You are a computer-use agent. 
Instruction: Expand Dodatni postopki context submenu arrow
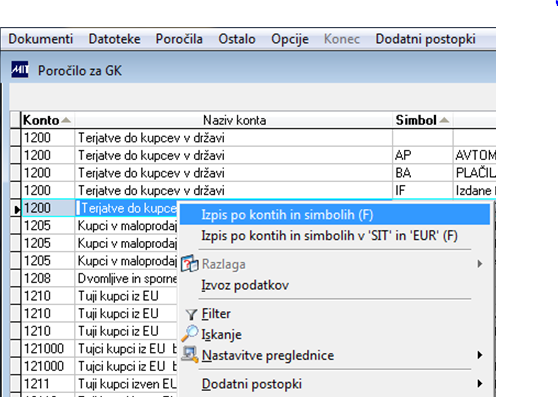coord(480,383)
